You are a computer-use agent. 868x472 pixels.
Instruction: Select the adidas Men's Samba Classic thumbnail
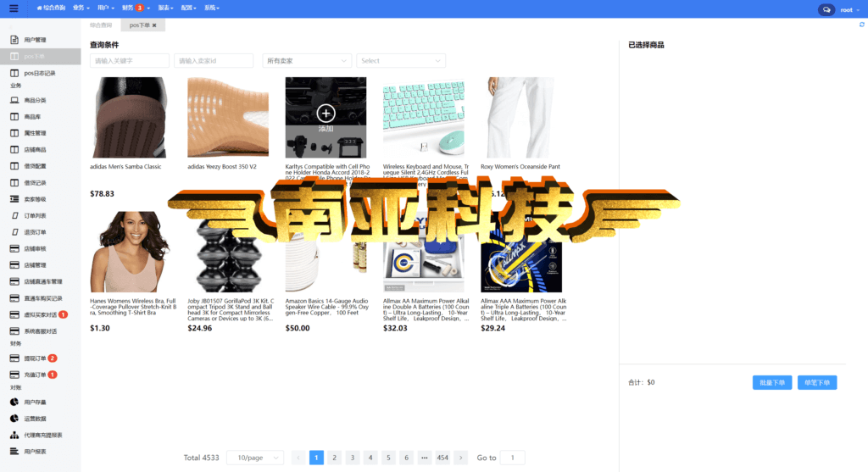(131, 117)
